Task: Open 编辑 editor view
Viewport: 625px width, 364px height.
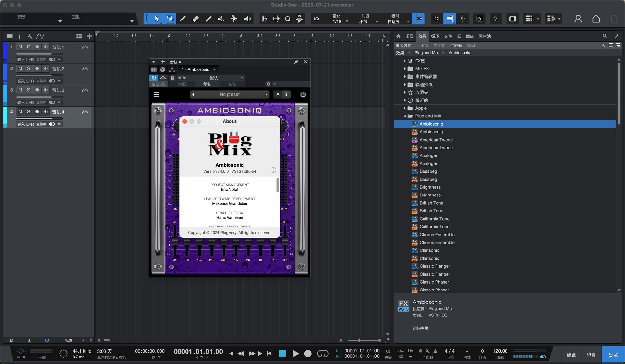Action: point(571,355)
